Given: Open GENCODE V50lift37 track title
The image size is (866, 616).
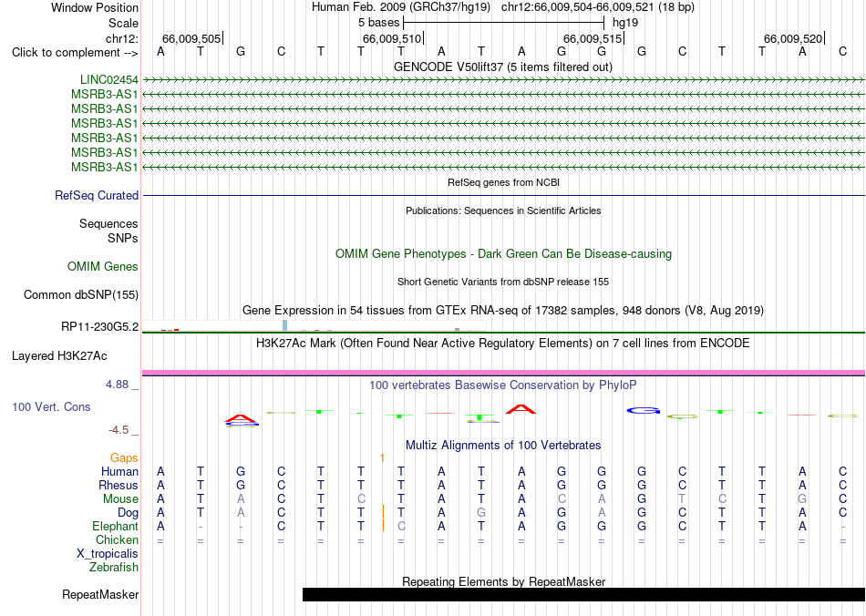Looking at the screenshot, I should click(x=502, y=67).
